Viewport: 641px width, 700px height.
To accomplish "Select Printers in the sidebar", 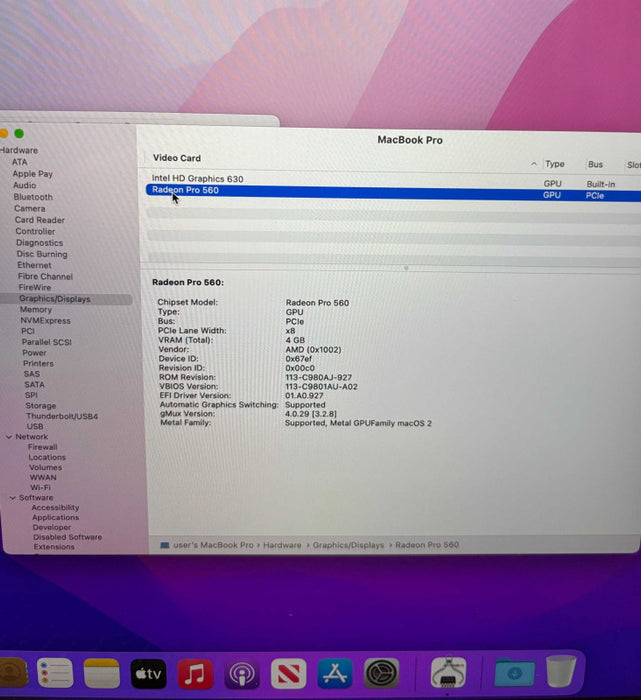I will pos(38,363).
